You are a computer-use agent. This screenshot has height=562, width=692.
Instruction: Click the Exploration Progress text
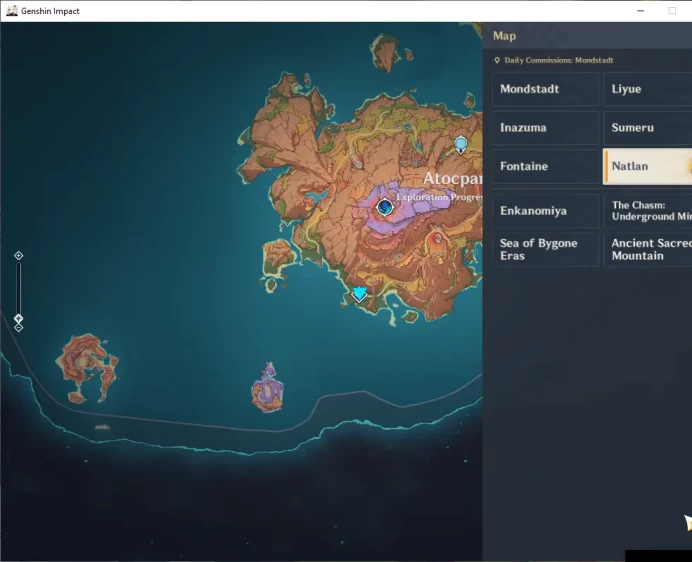tap(439, 197)
